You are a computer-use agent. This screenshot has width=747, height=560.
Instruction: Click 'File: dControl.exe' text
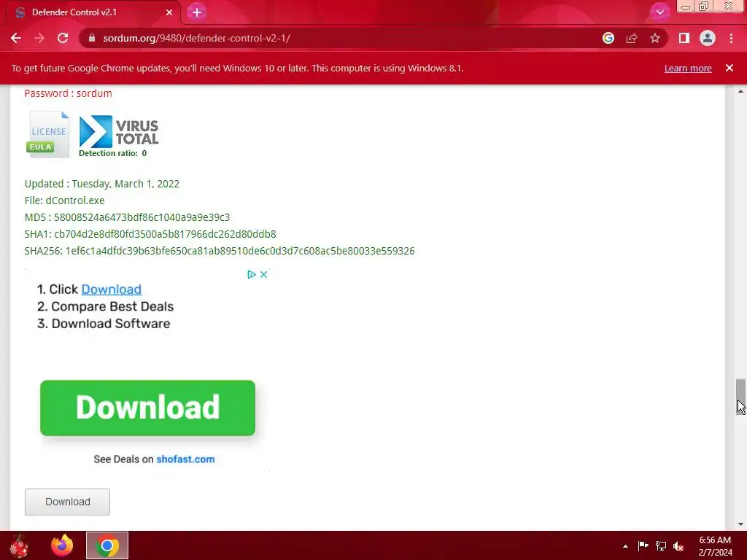pos(64,201)
